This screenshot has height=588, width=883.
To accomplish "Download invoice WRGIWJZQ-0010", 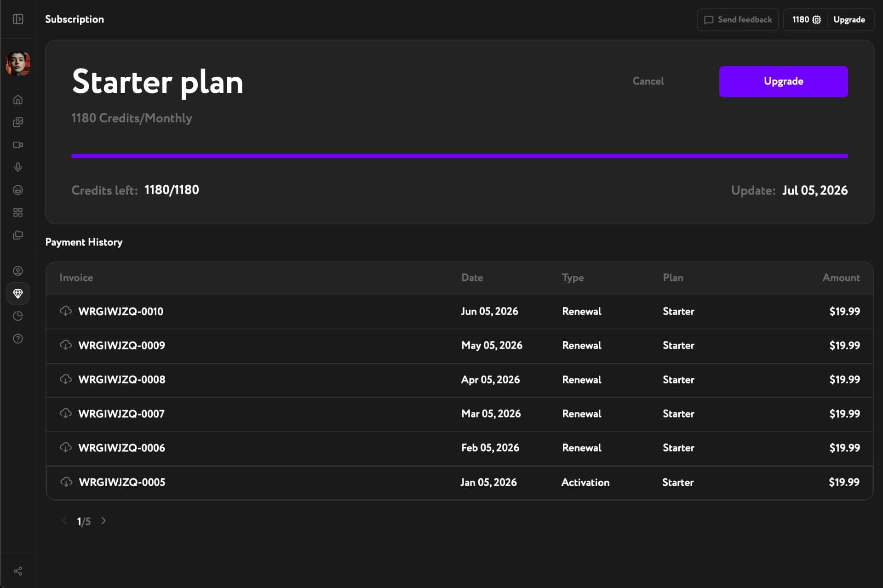I will 66,311.
